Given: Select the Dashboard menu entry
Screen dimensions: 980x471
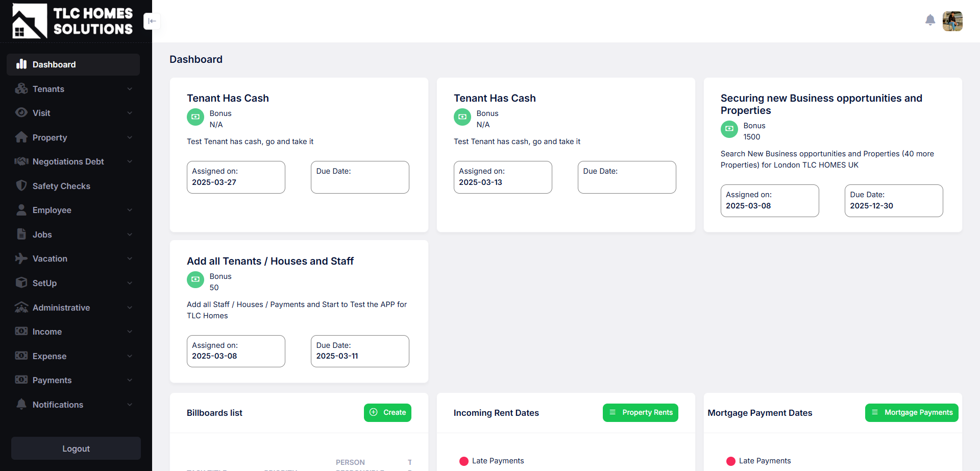Looking at the screenshot, I should pos(54,64).
